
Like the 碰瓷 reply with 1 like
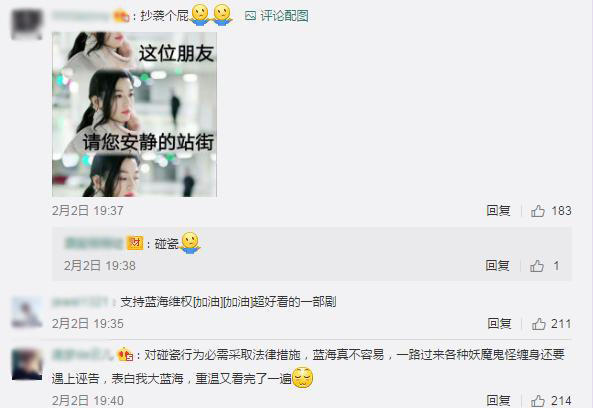(537, 266)
